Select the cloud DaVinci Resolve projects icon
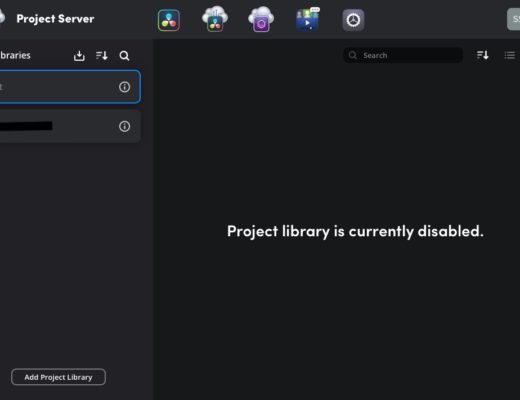This screenshot has height=400, width=520. 215,19
